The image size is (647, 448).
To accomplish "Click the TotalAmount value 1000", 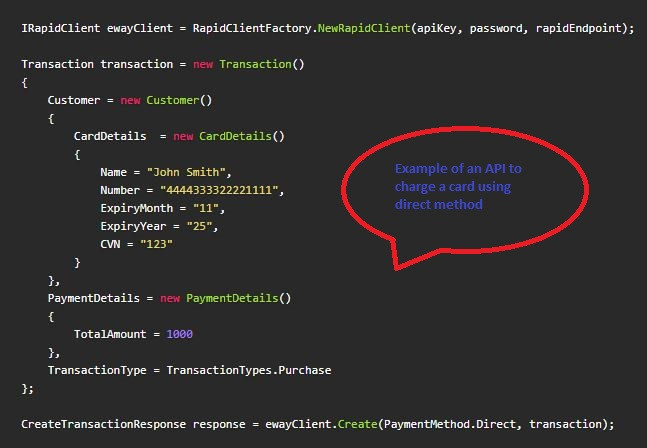I will tap(180, 334).
